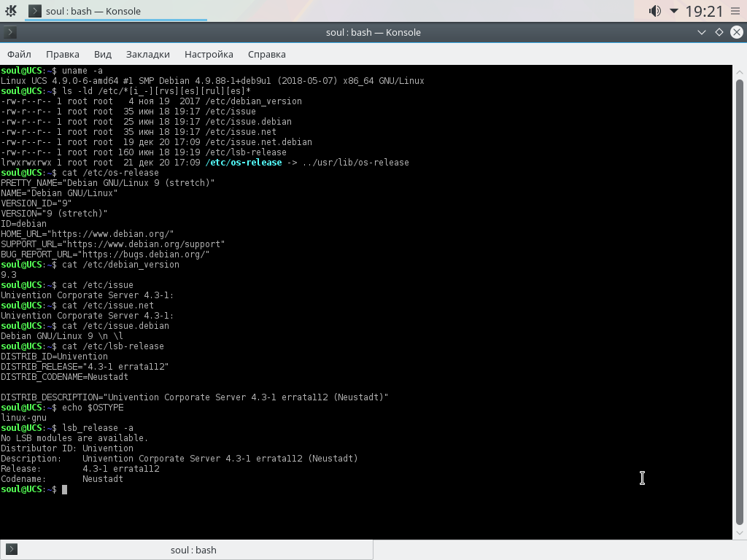Open the Вид menu

pyautogui.click(x=102, y=54)
